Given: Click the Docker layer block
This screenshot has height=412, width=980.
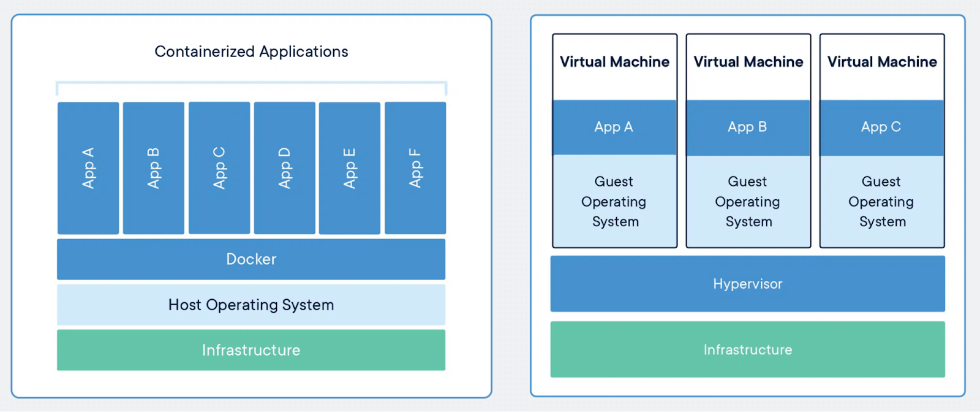Looking at the screenshot, I should pos(251,259).
